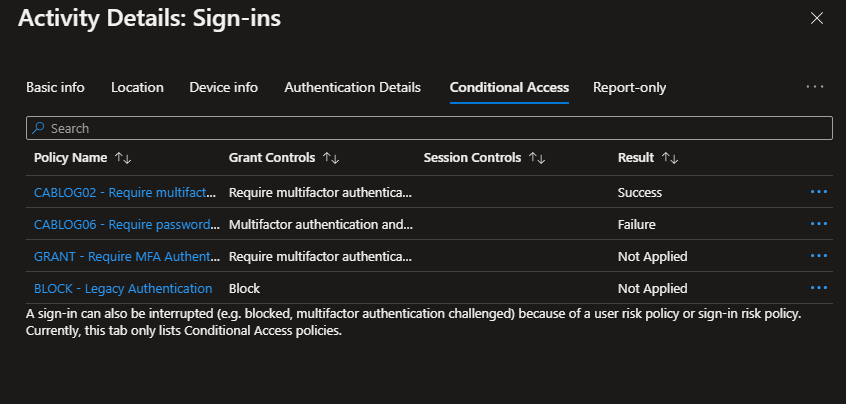The height and width of the screenshot is (404, 846).
Task: Open ellipsis menu for CABLOG06 policy row
Action: point(819,224)
